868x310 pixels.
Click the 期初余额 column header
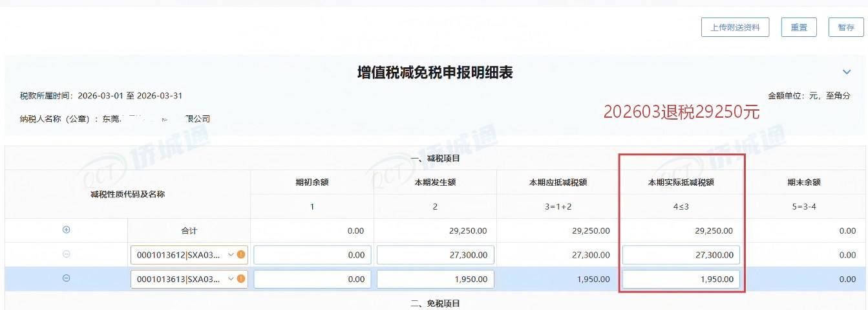pyautogui.click(x=312, y=183)
